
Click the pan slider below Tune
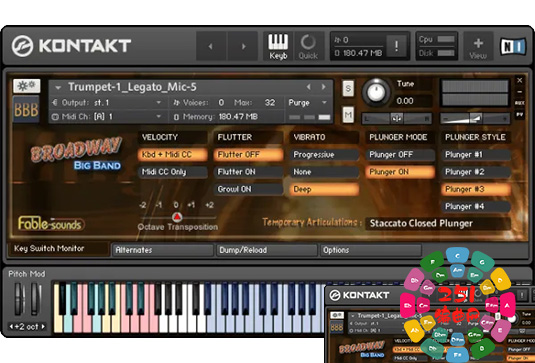click(x=396, y=118)
